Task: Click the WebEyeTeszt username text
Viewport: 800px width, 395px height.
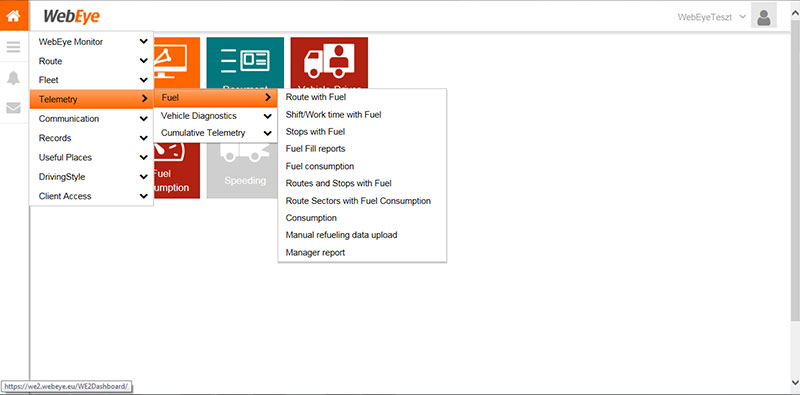Action: [x=705, y=17]
